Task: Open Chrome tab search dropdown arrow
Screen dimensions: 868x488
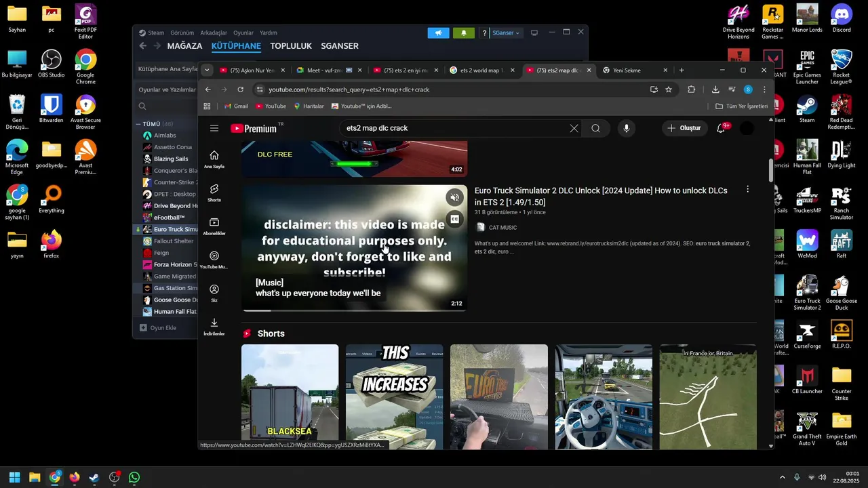Action: coord(207,70)
